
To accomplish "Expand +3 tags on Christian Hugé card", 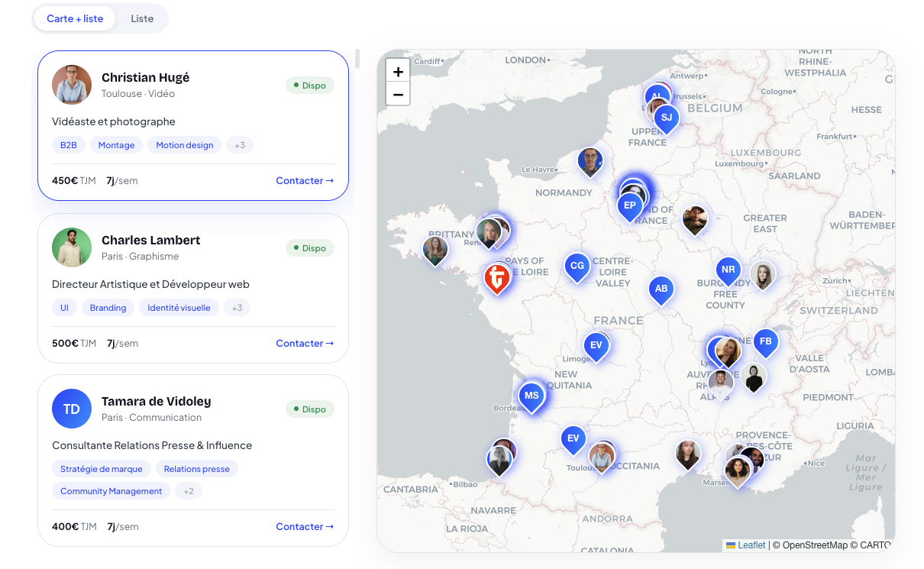I will [x=240, y=145].
